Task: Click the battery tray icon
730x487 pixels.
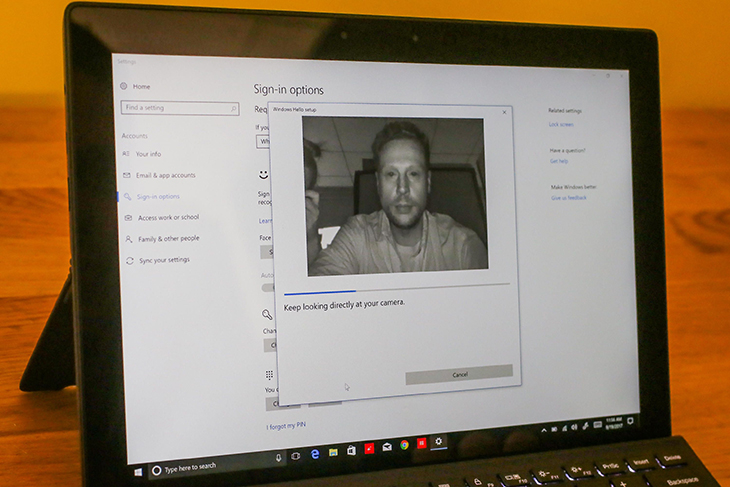Action: coord(554,429)
